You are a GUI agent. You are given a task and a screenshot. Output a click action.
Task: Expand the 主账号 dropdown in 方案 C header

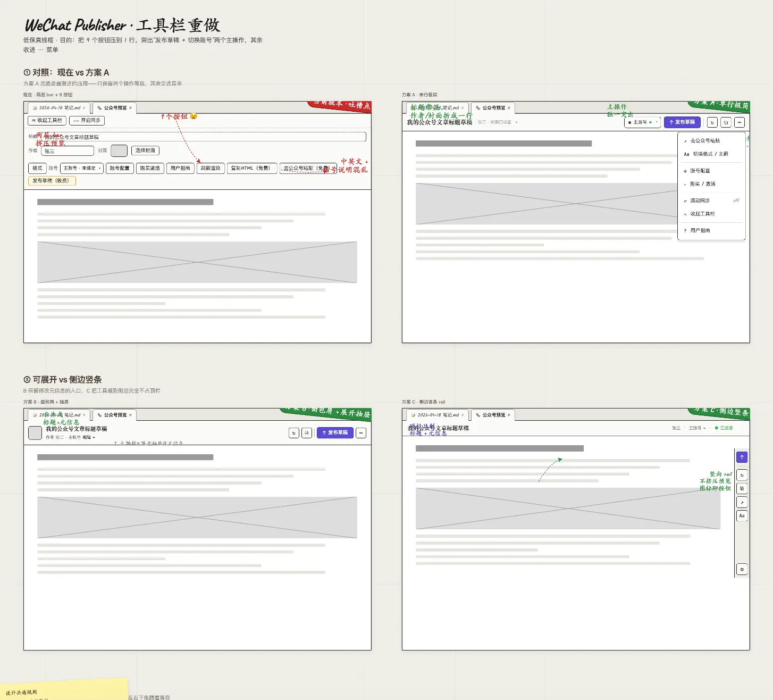click(x=697, y=428)
